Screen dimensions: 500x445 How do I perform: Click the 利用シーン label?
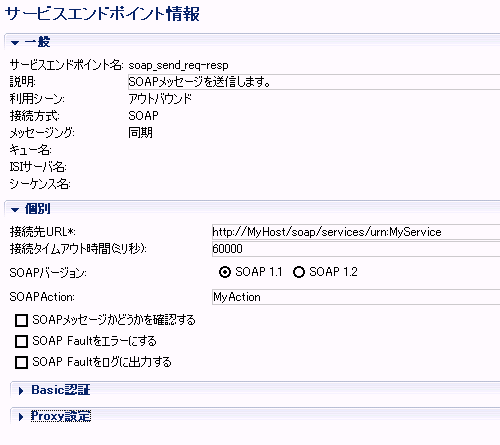point(37,99)
